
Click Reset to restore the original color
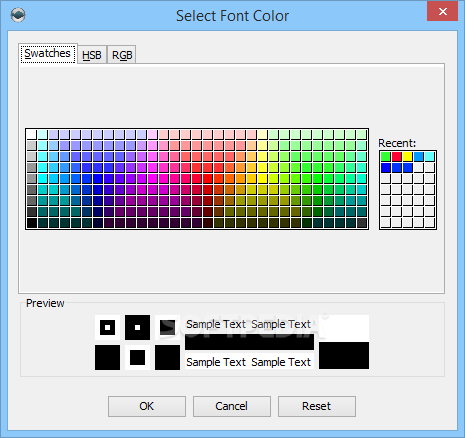coord(317,406)
